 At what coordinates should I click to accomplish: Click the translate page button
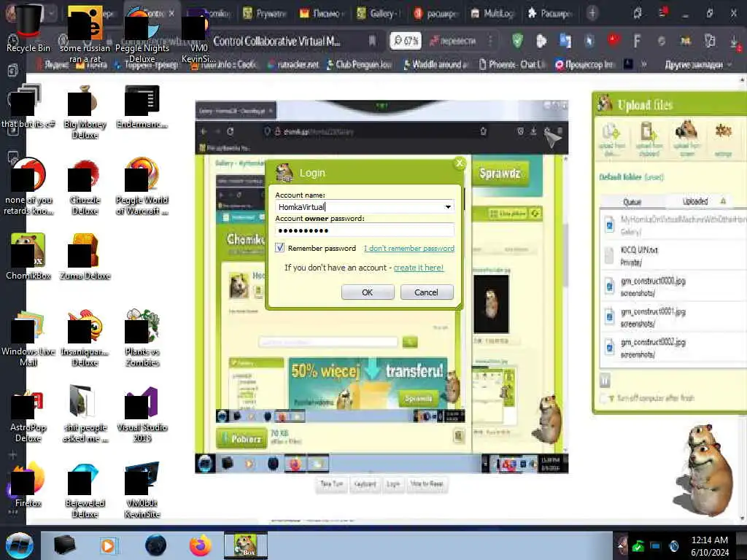coord(453,41)
